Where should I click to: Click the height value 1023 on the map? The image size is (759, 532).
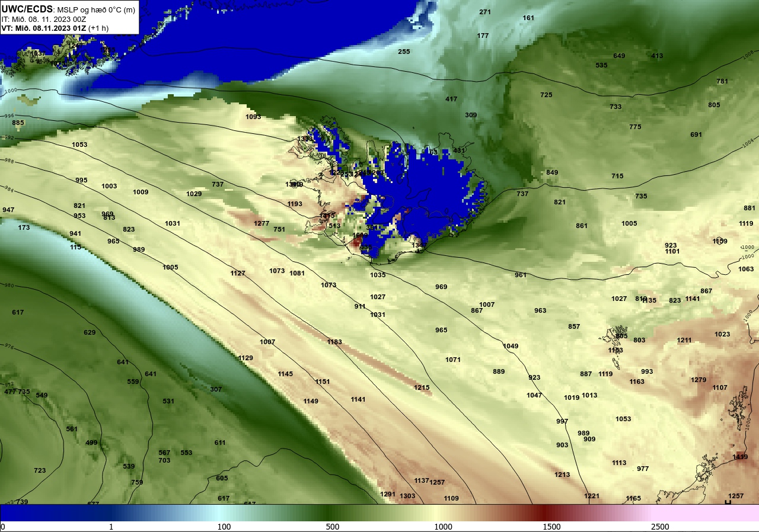coord(722,334)
